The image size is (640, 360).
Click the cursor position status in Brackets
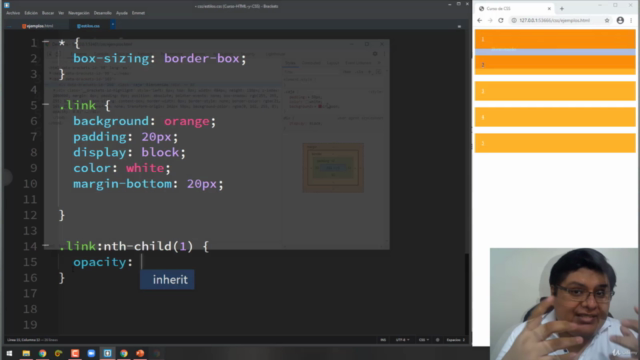coord(32,340)
